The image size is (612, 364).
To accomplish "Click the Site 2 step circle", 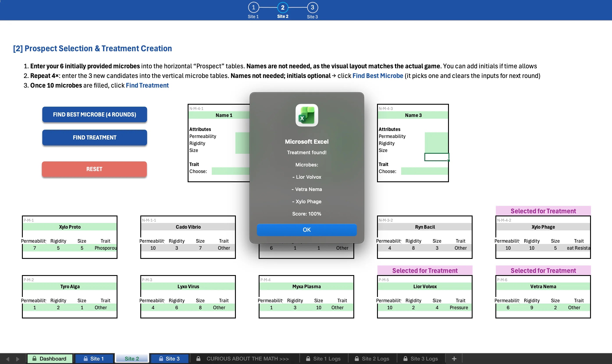I will pyautogui.click(x=283, y=7).
